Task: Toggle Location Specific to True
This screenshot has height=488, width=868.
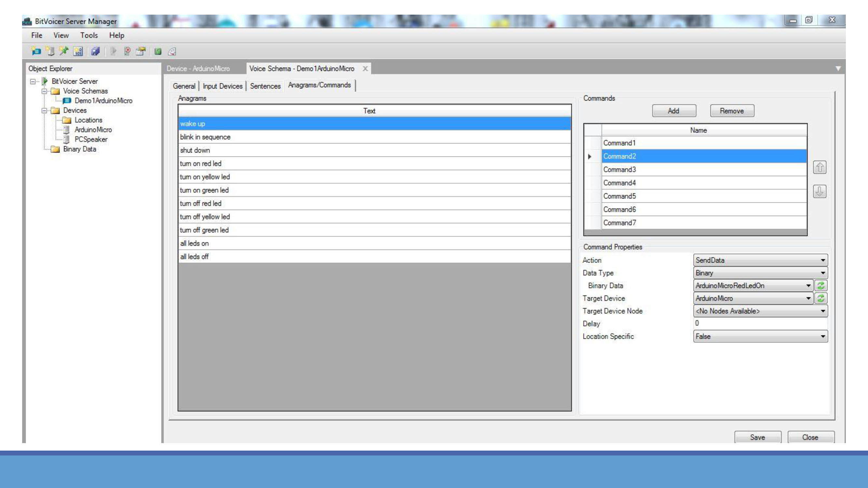Action: point(824,336)
